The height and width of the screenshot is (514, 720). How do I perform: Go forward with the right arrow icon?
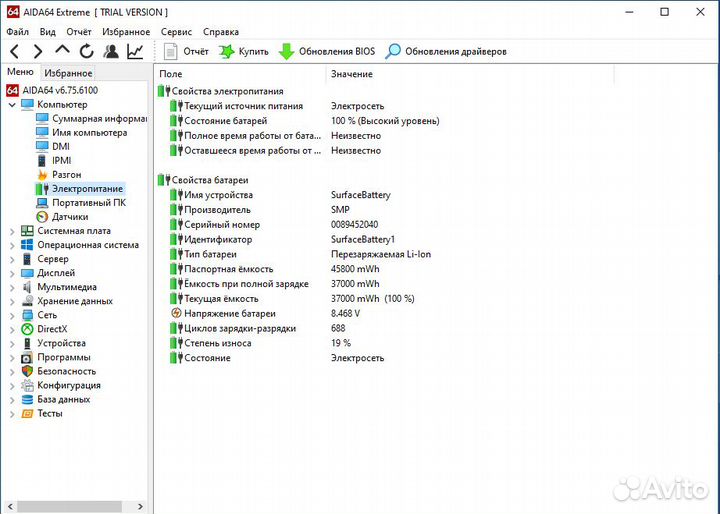tap(38, 51)
